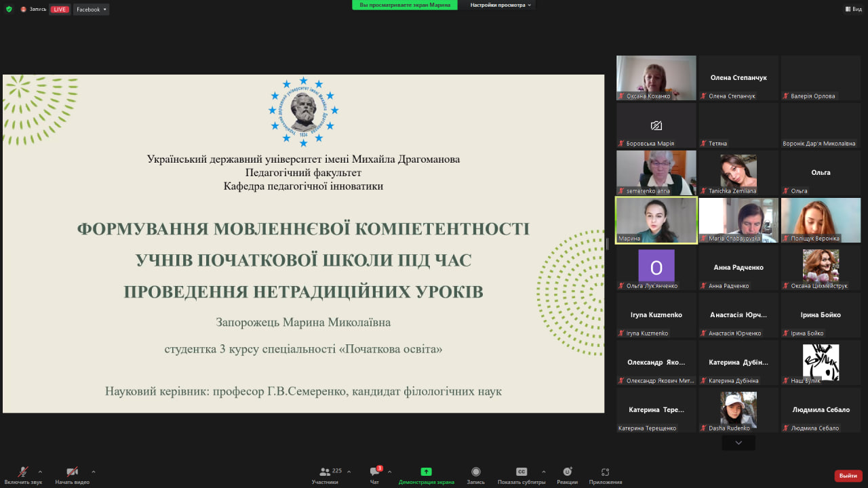This screenshot has height=488, width=868.
Task: Click the red LIVE streaming indicator
Action: 60,9
